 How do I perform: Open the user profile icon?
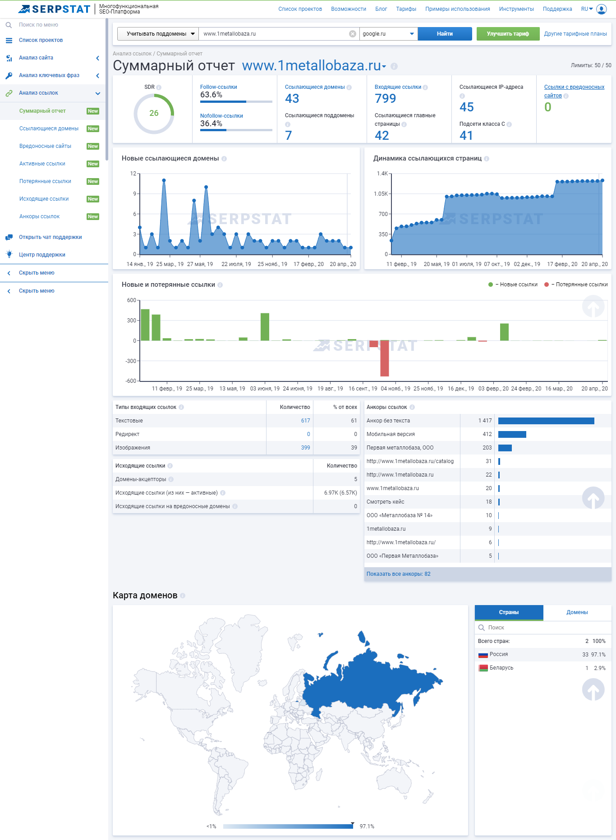coord(602,9)
